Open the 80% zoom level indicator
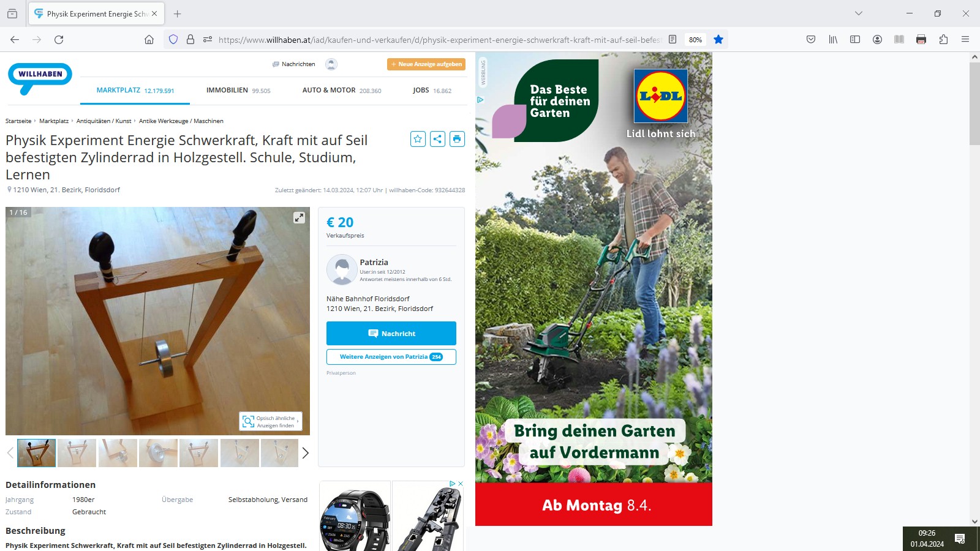This screenshot has width=980, height=551. tap(695, 39)
